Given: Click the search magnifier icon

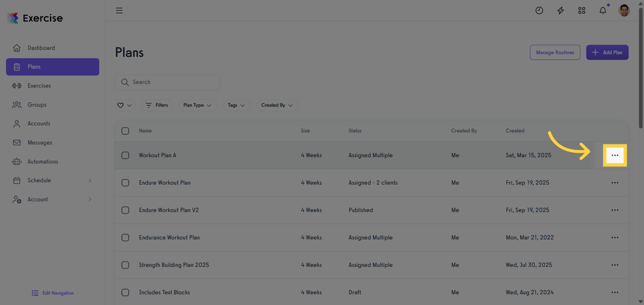Looking at the screenshot, I should [x=125, y=82].
